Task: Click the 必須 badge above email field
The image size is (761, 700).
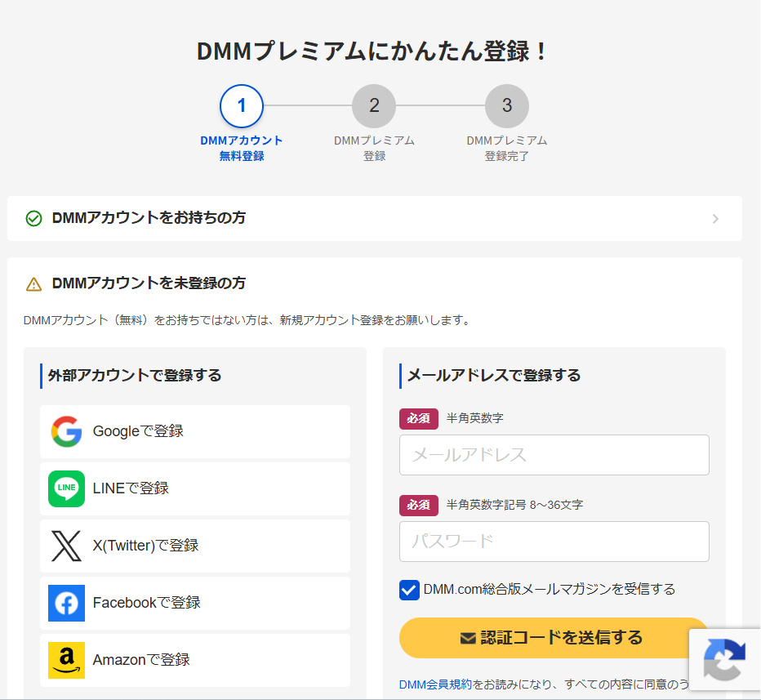Action: click(419, 419)
